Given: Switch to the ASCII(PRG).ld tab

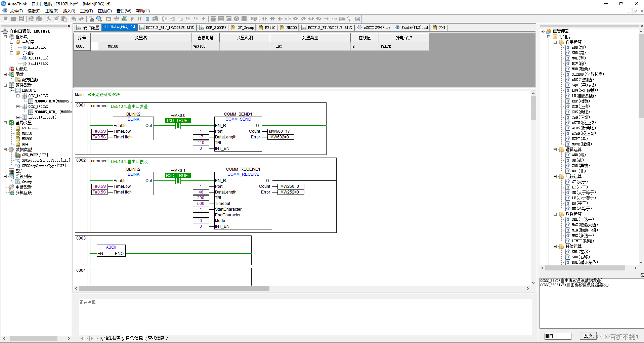Looking at the screenshot, I should click(374, 28).
